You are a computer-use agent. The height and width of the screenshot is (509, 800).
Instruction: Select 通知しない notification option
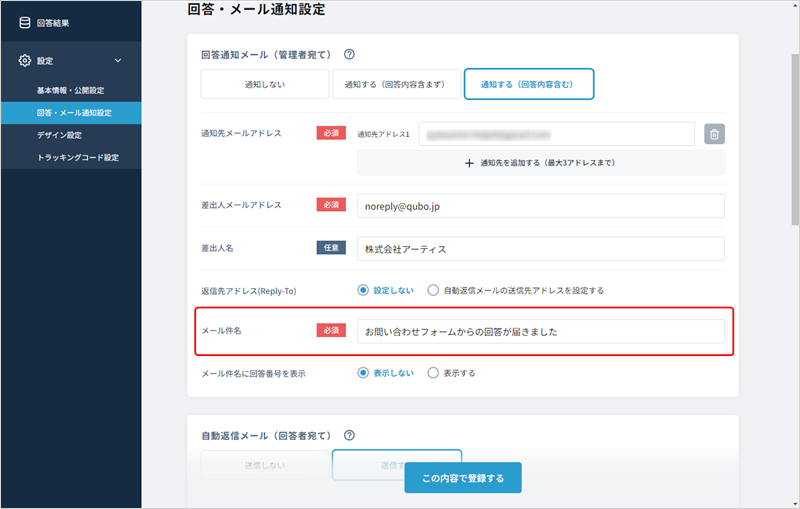click(x=264, y=85)
